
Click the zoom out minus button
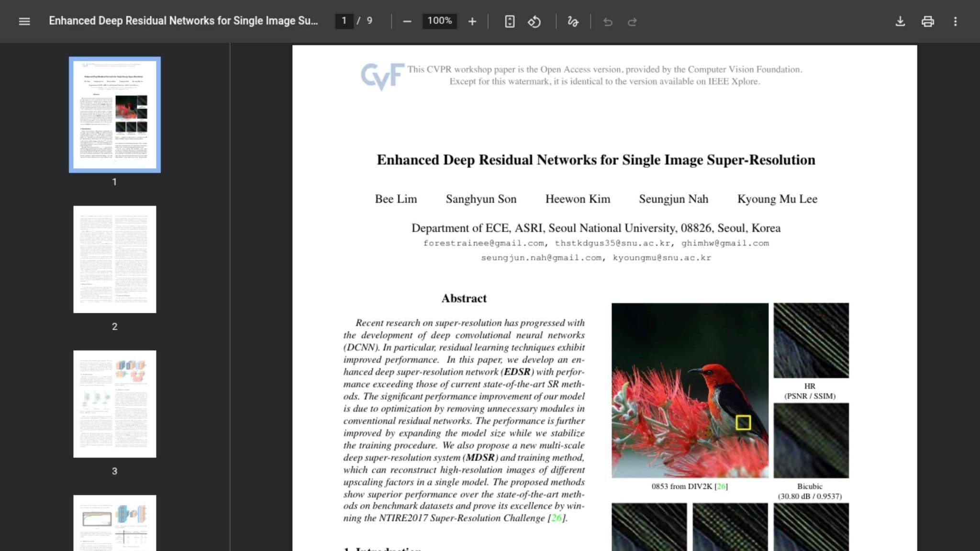(x=407, y=22)
